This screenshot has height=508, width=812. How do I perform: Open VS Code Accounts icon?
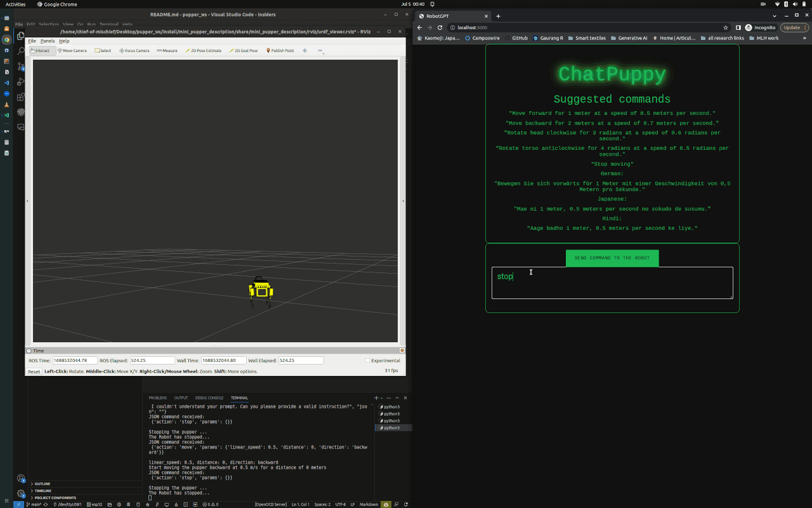[x=21, y=479]
